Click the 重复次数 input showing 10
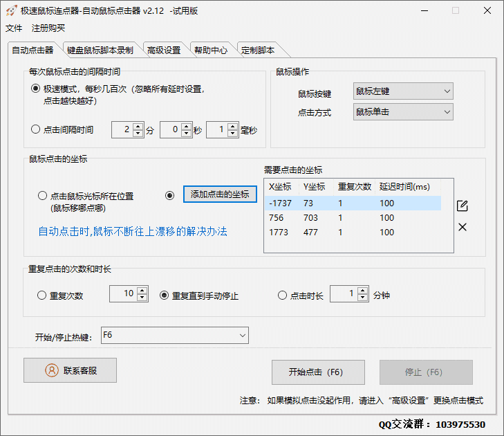Screen dimensions: 504x436 124,293
